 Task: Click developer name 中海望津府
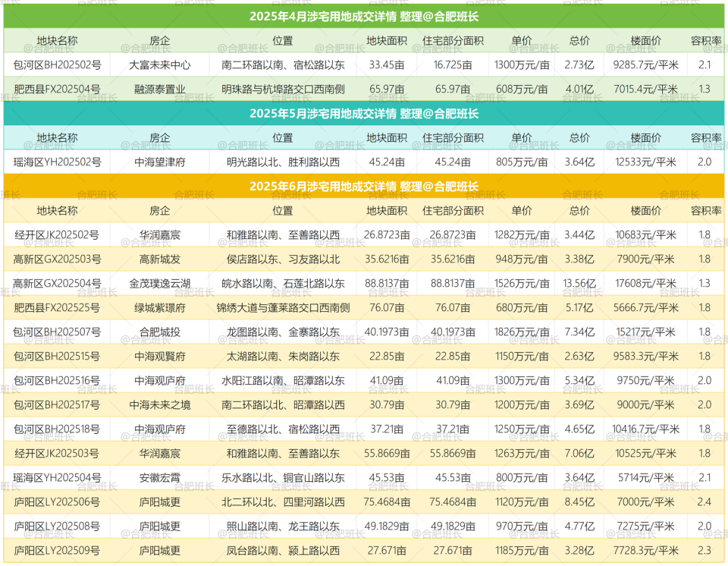pyautogui.click(x=160, y=162)
